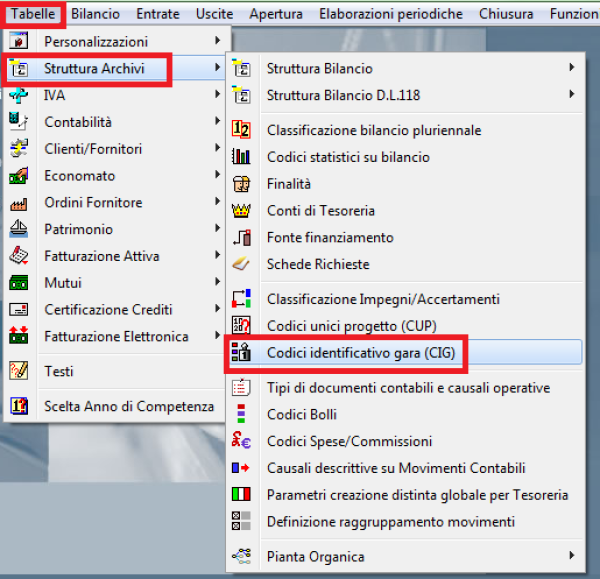Click the Scelta Anno di Competenza icon
600x579 pixels.
pyautogui.click(x=18, y=406)
